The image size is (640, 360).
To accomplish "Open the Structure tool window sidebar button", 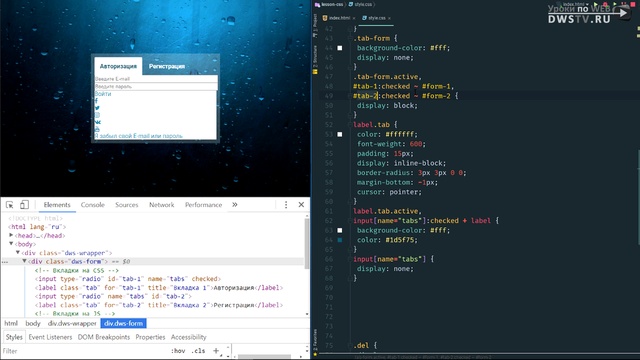I will coord(315,59).
